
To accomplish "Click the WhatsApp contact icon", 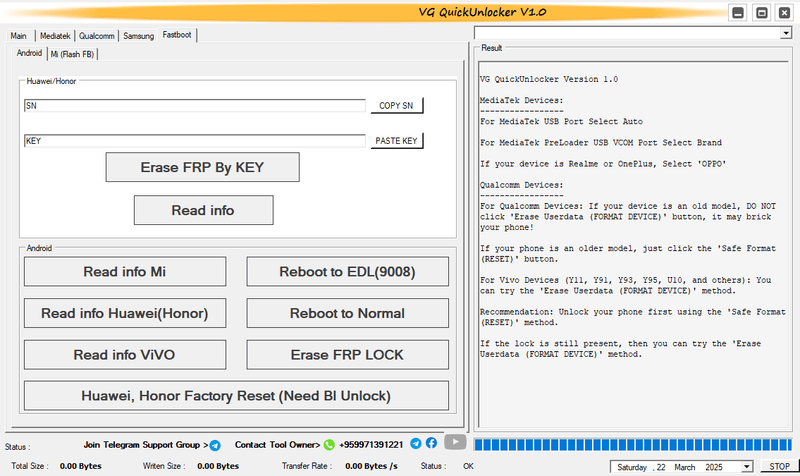I will coord(329,445).
